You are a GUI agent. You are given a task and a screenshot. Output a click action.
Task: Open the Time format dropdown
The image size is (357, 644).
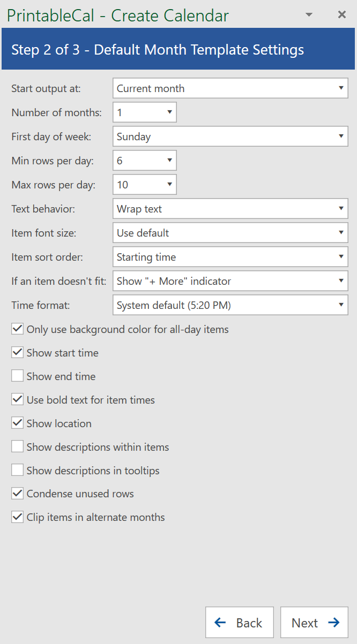click(230, 305)
